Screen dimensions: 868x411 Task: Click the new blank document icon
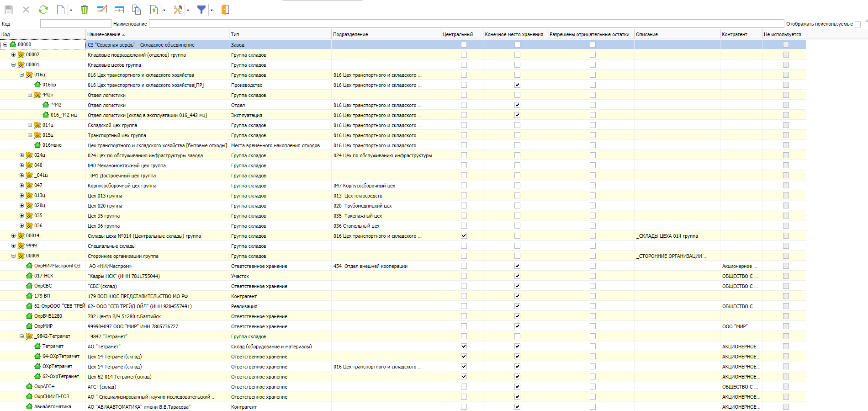(x=61, y=10)
